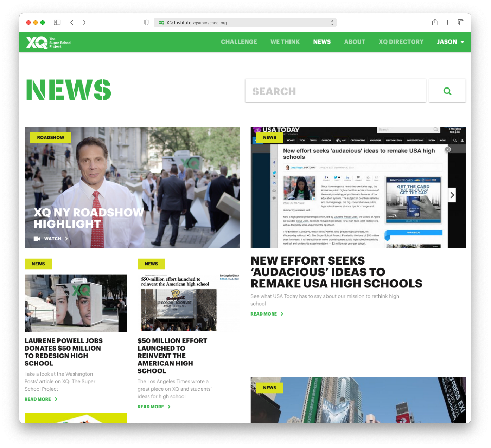Click into the SEARCH input field
The width and height of the screenshot is (491, 448).
336,91
